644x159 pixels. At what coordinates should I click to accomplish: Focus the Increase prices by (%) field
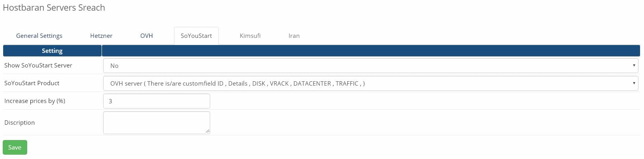point(157,101)
